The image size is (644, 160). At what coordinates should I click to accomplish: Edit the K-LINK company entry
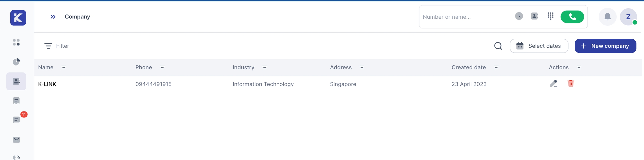[553, 83]
